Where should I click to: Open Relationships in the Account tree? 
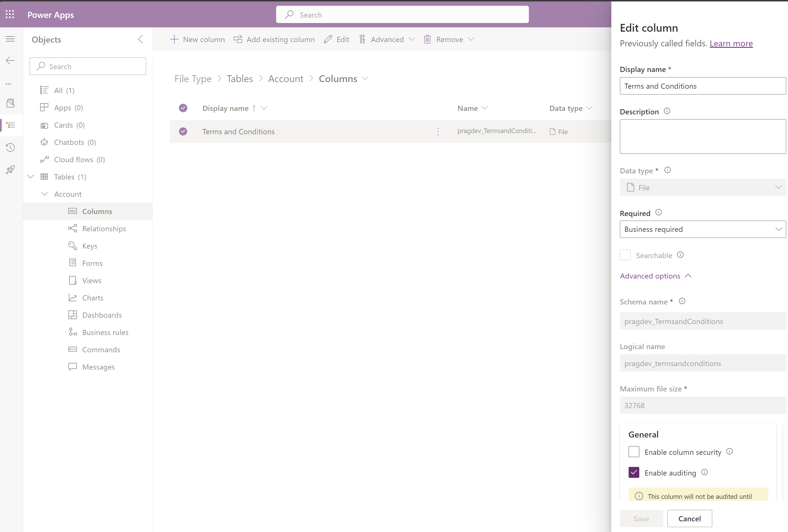coord(104,229)
